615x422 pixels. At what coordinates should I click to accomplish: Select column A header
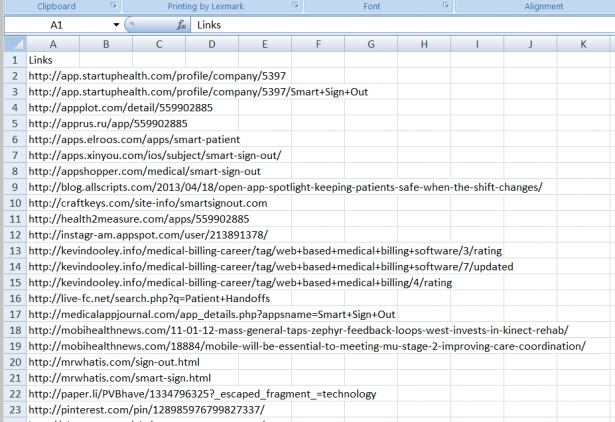(x=53, y=44)
